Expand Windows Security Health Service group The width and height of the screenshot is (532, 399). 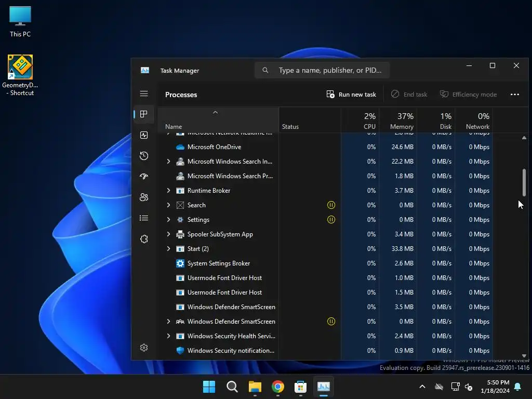[168, 336]
